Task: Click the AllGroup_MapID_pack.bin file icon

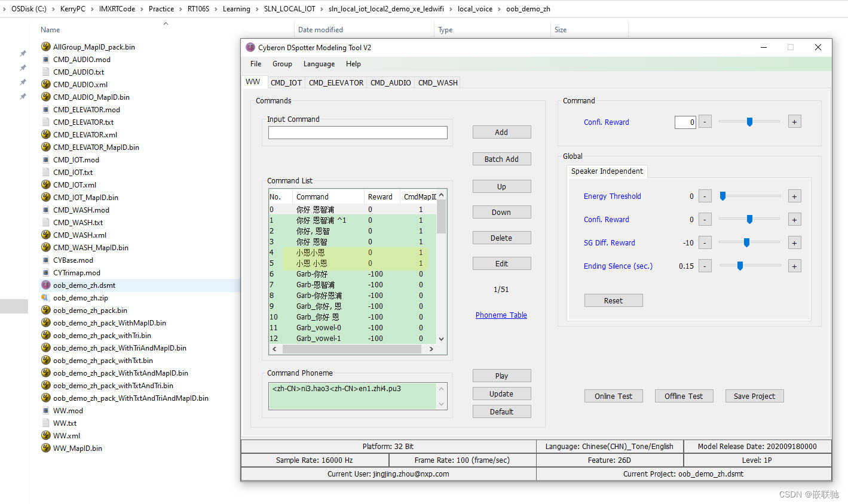Action: [x=45, y=47]
